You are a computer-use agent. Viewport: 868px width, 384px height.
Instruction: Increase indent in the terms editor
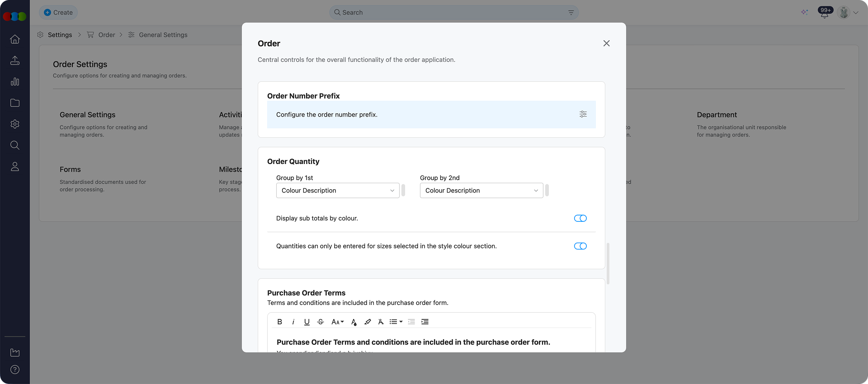[x=425, y=322]
